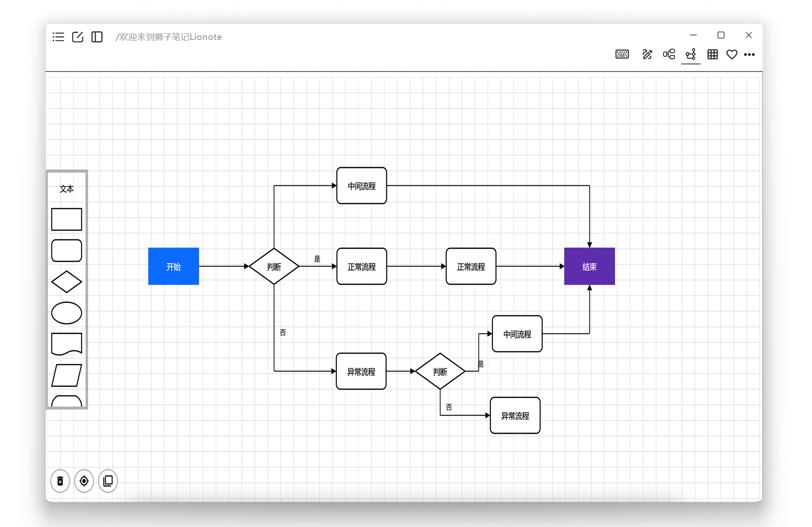Screen dimensions: 812x527
Task: Click the center locate target button
Action: click(84, 481)
